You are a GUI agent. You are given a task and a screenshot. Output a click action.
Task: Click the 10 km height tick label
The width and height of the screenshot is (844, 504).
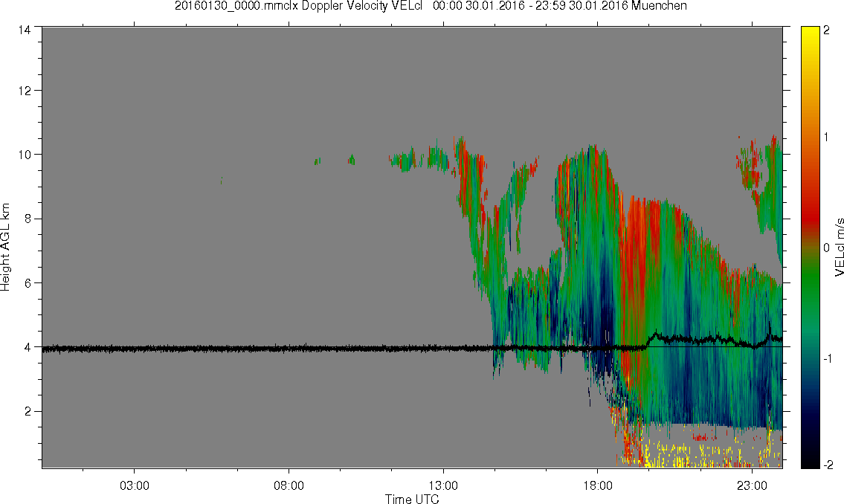[x=25, y=155]
